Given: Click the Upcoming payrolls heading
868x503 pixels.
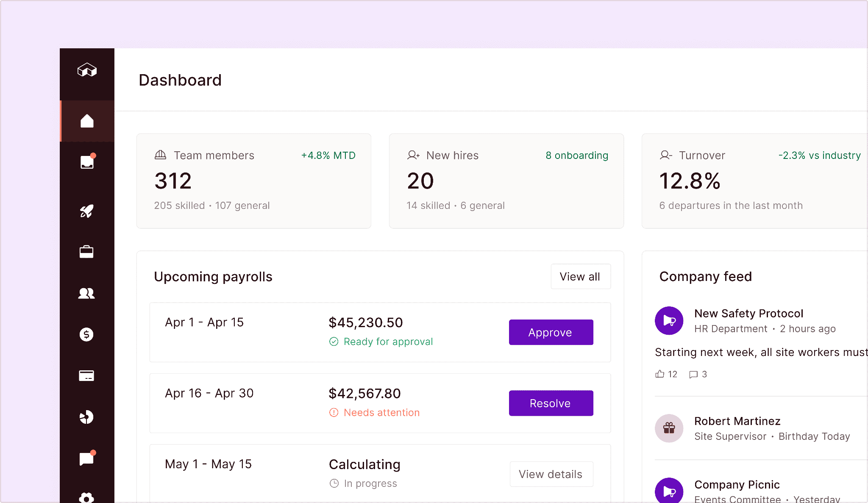Looking at the screenshot, I should (213, 277).
